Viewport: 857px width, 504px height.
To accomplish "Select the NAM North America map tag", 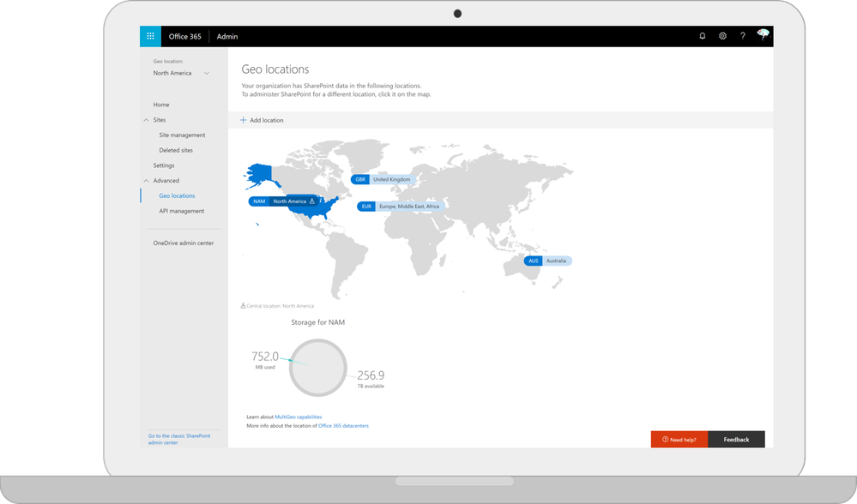I will click(x=284, y=201).
